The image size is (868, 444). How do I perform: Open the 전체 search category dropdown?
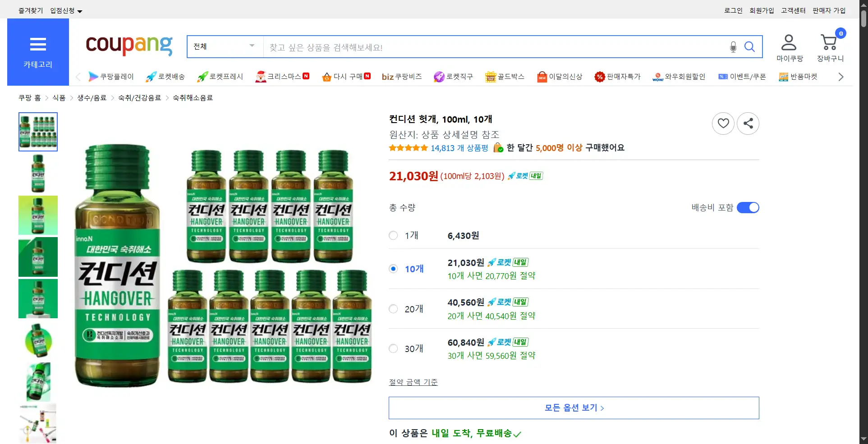(225, 47)
